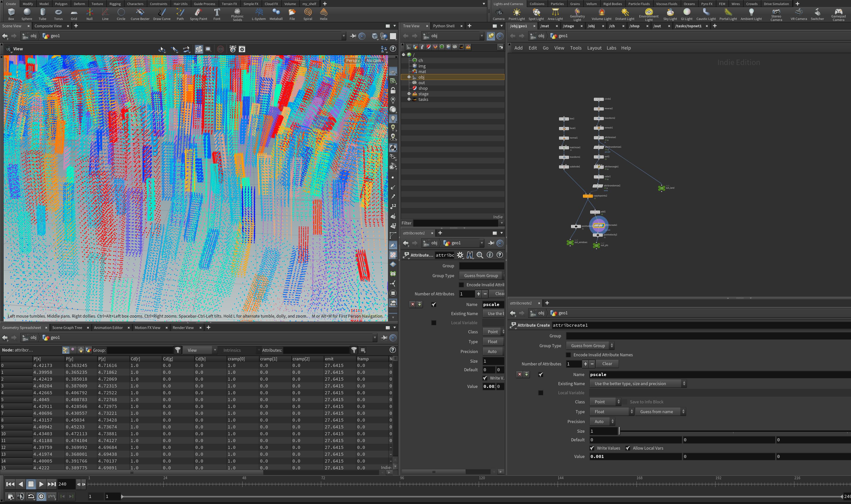Image resolution: width=851 pixels, height=504 pixels.
Task: Click the View button in Geometry Spreadsheet
Action: [200, 350]
